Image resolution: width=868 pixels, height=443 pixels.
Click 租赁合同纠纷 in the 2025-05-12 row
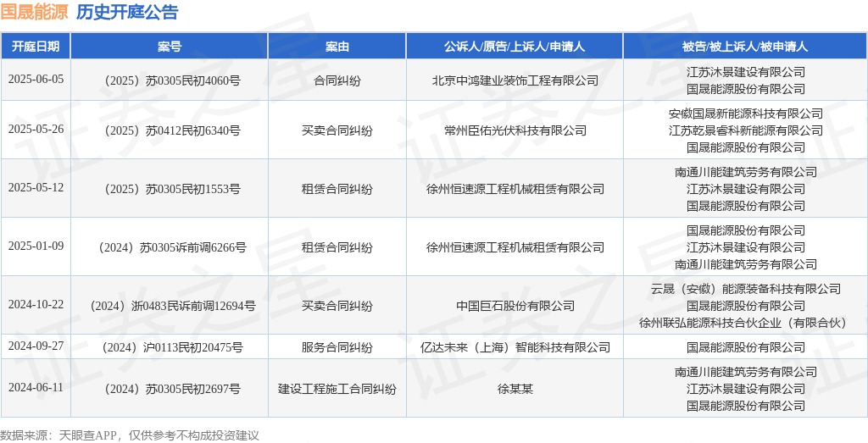[x=337, y=189]
